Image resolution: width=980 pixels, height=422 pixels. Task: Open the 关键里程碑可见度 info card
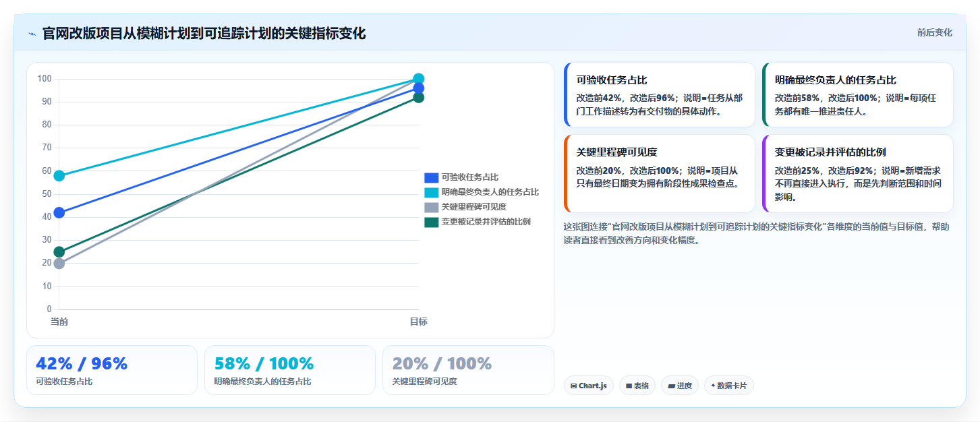coord(660,174)
